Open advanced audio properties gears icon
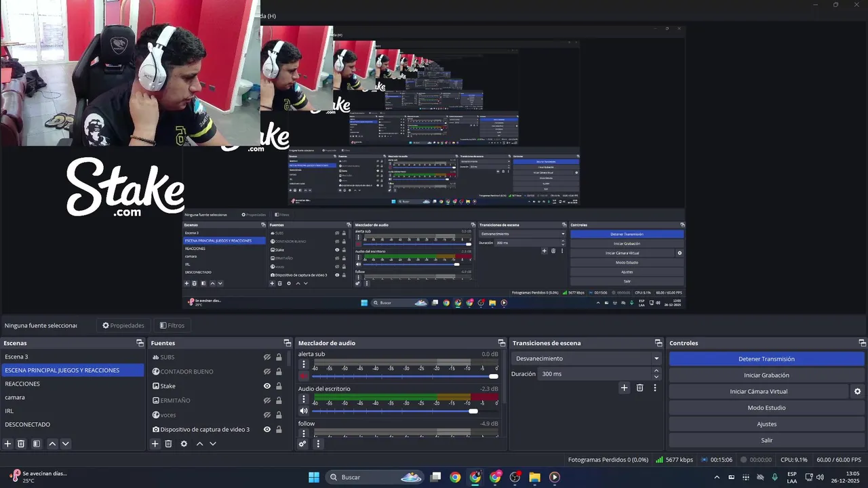 pos(302,444)
